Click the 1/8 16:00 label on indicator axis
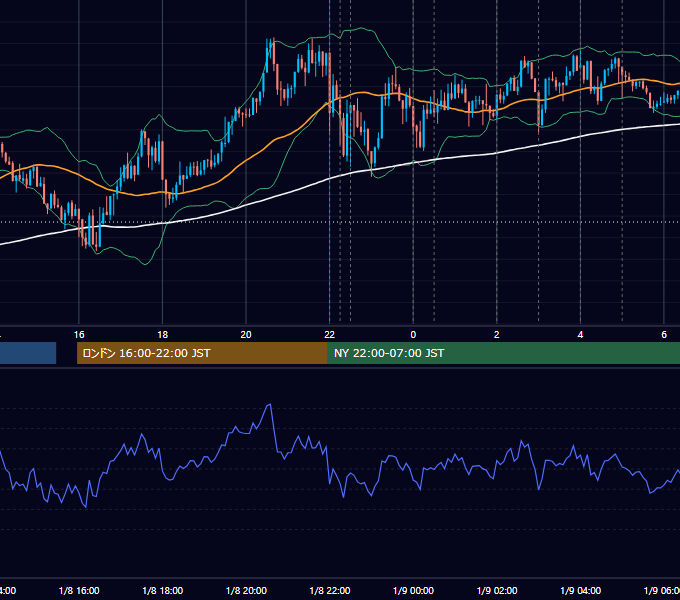Viewport: 680px width, 600px height. tap(79, 591)
